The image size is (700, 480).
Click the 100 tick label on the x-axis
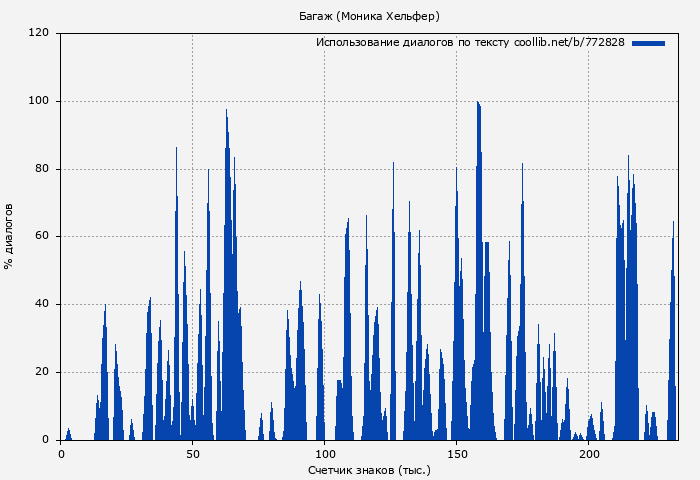click(325, 454)
